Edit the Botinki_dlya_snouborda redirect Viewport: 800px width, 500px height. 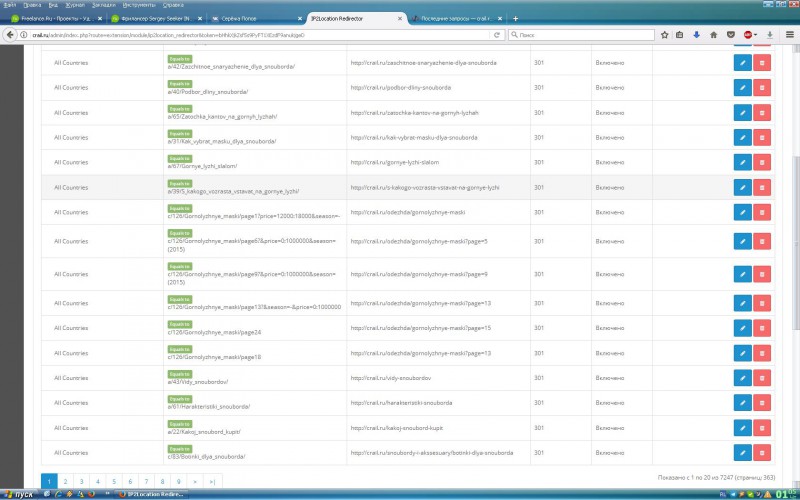pyautogui.click(x=742, y=453)
